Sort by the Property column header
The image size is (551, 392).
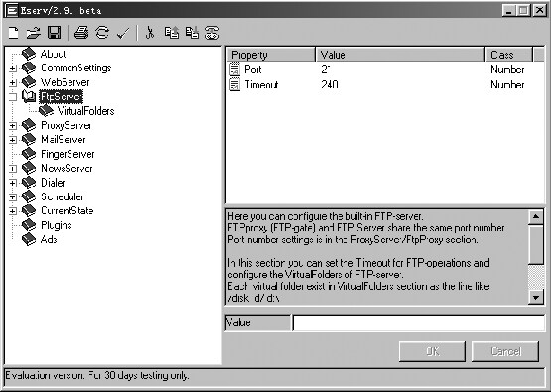click(271, 55)
